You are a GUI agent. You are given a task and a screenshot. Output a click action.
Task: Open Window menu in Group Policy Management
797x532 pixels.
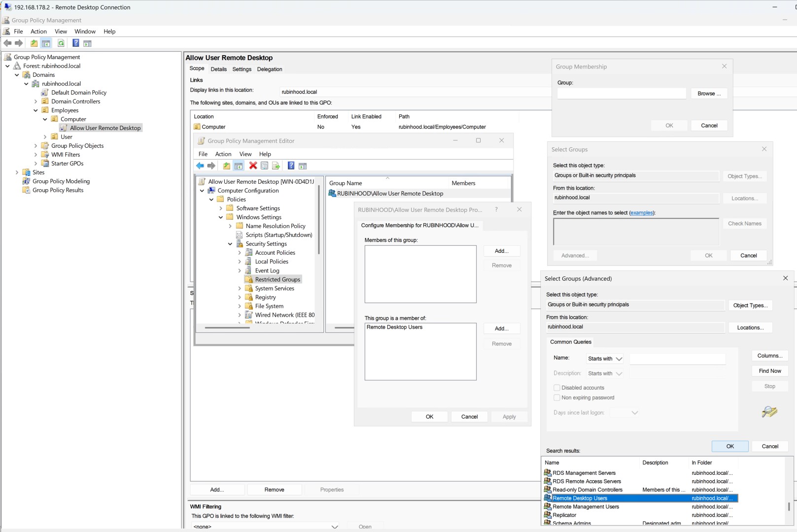85,32
